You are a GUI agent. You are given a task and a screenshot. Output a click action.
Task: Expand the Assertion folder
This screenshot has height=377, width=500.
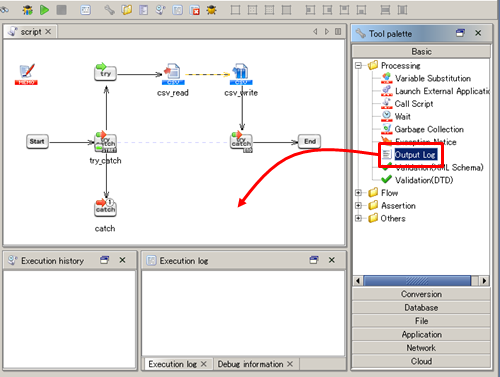358,205
